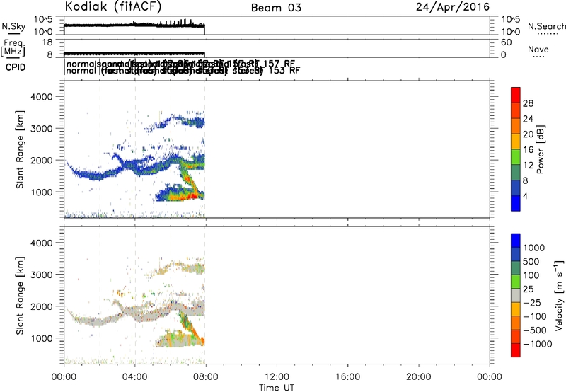Click the "N.Sky" legend label
The height and width of the screenshot is (392, 566).
click(13, 26)
